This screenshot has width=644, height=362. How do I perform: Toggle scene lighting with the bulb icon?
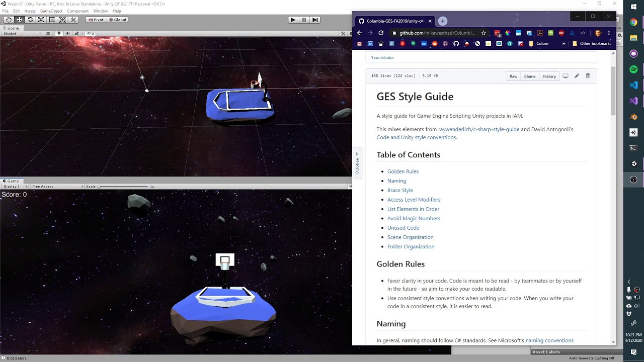pyautogui.click(x=59, y=34)
